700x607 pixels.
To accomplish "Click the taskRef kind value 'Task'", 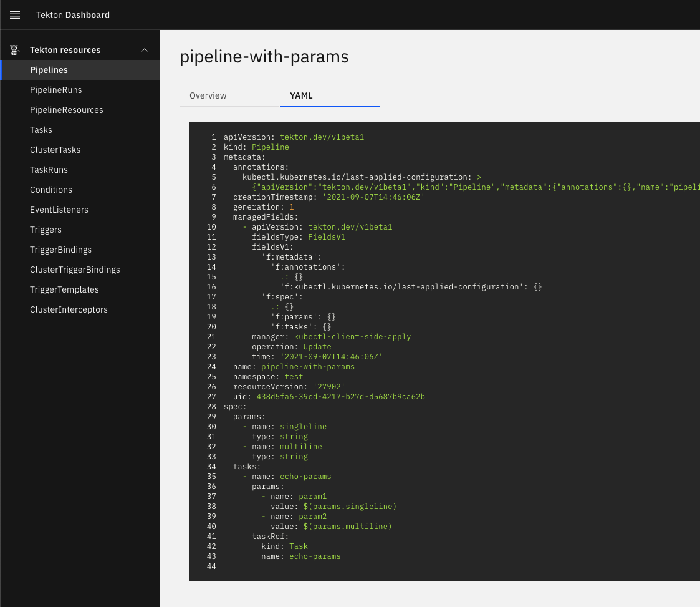I will (x=298, y=546).
